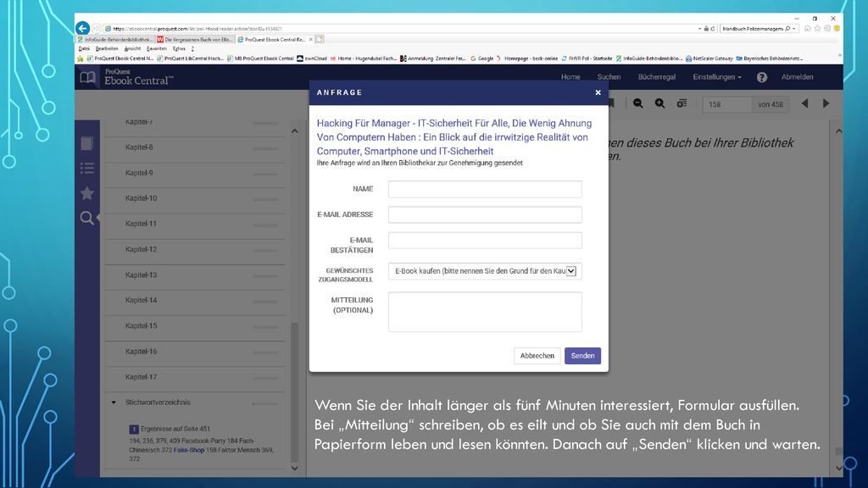Go to the next page arrow

(x=826, y=103)
